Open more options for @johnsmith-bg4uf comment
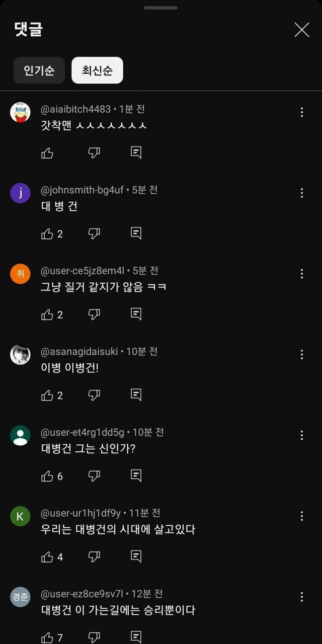Viewport: 322px width, 644px height. point(302,193)
